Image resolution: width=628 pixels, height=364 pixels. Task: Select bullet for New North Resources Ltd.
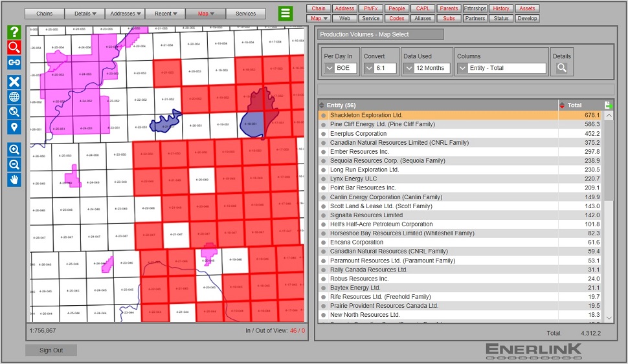coord(323,316)
